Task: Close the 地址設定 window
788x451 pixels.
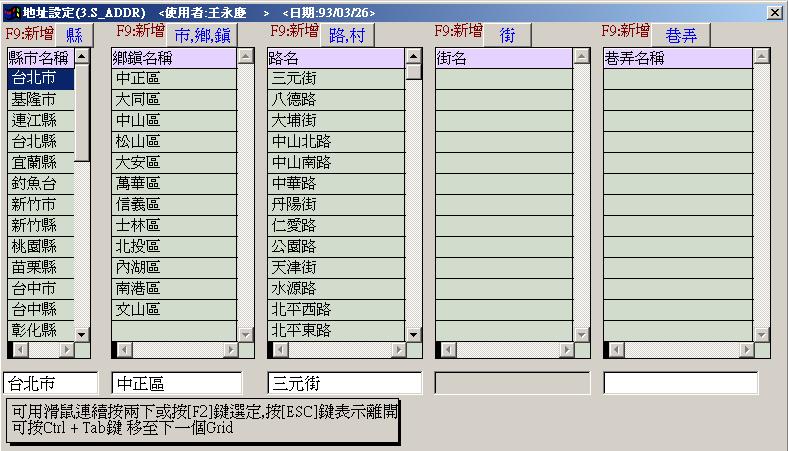Action: [x=774, y=12]
